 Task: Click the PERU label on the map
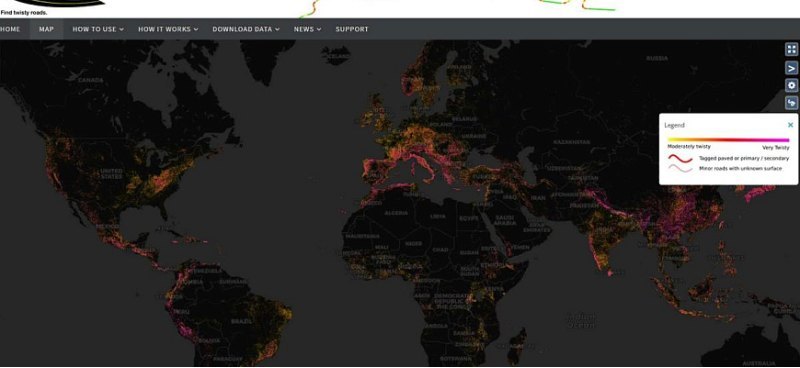pyautogui.click(x=182, y=311)
